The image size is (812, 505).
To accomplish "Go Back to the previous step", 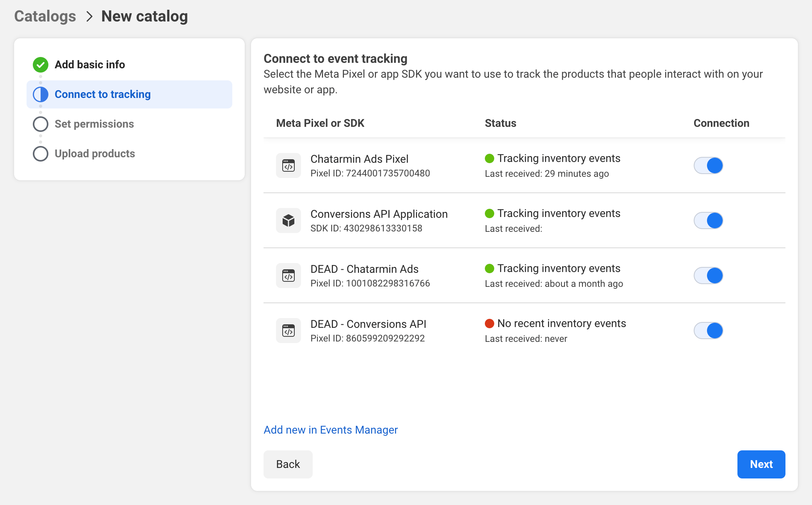I will [288, 464].
